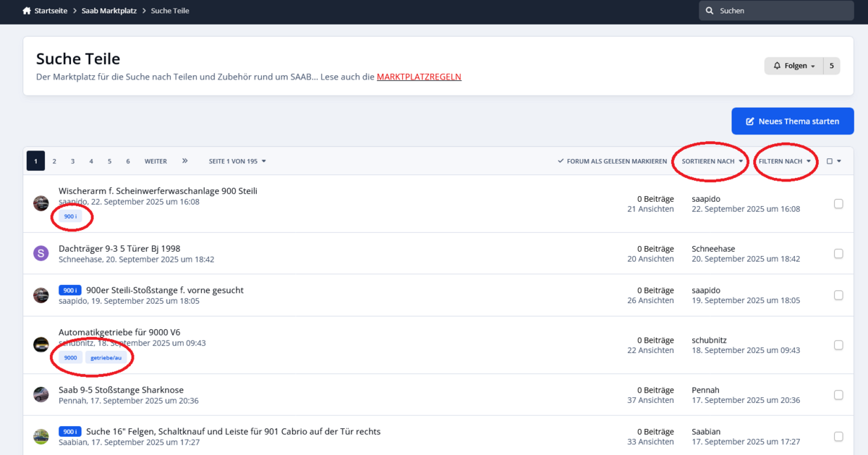This screenshot has width=868, height=455.
Task: Click last post date 22. September 2025 um 16:08
Action: (x=746, y=209)
